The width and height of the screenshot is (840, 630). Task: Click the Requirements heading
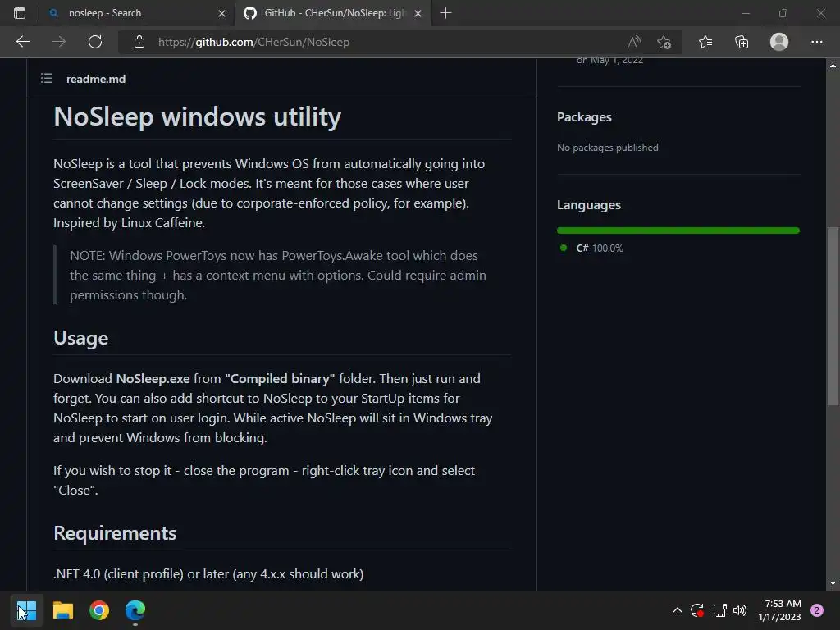coord(115,533)
